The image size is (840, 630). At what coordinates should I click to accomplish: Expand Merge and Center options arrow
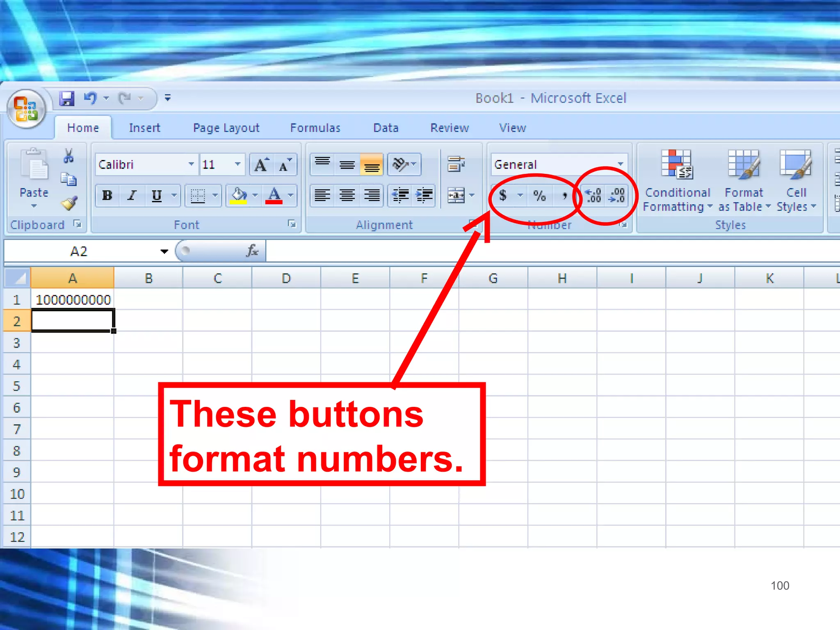pyautogui.click(x=472, y=196)
